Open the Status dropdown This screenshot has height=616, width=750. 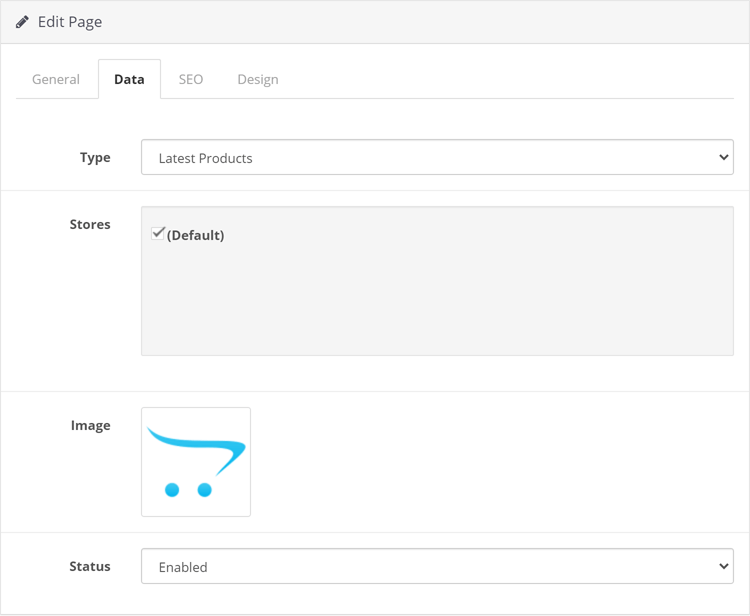[437, 566]
